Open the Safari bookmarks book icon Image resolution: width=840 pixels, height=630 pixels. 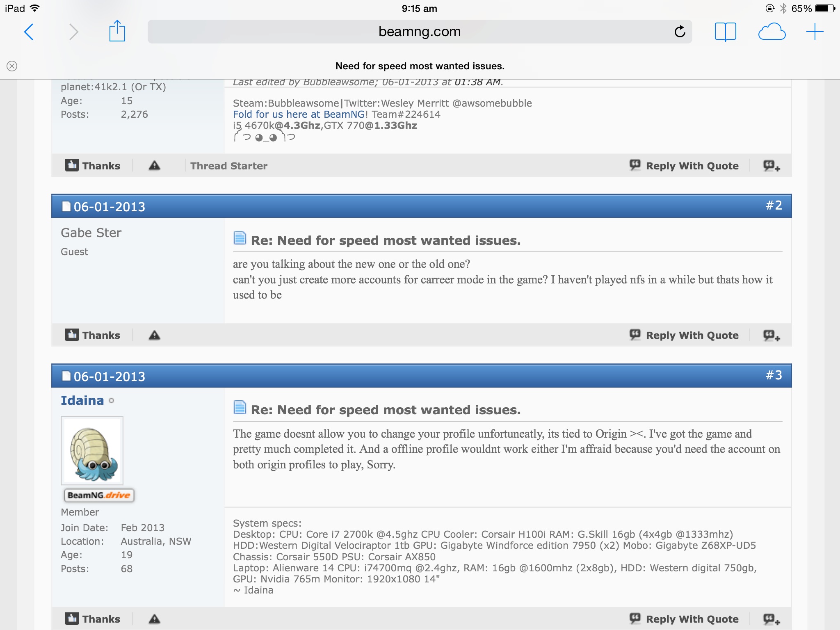tap(725, 32)
